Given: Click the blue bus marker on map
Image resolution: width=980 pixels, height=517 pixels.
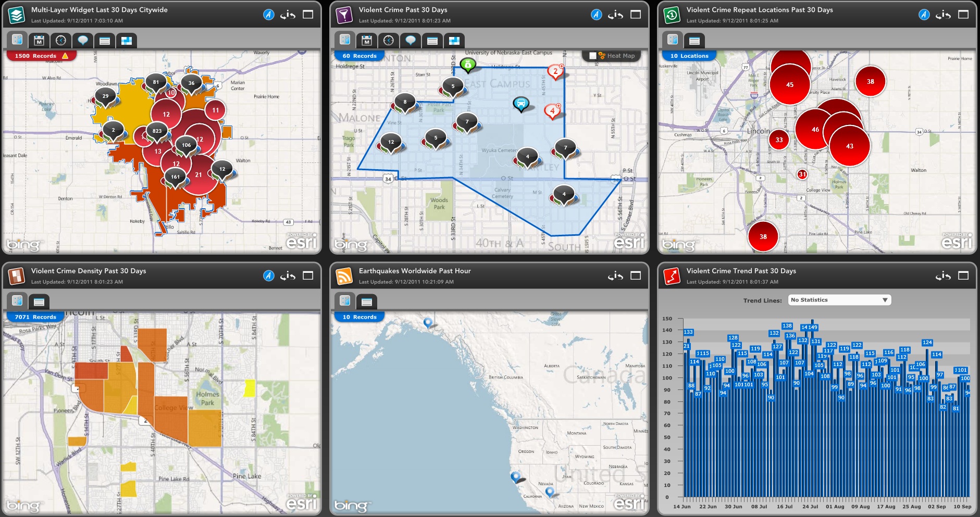Looking at the screenshot, I should 520,104.
